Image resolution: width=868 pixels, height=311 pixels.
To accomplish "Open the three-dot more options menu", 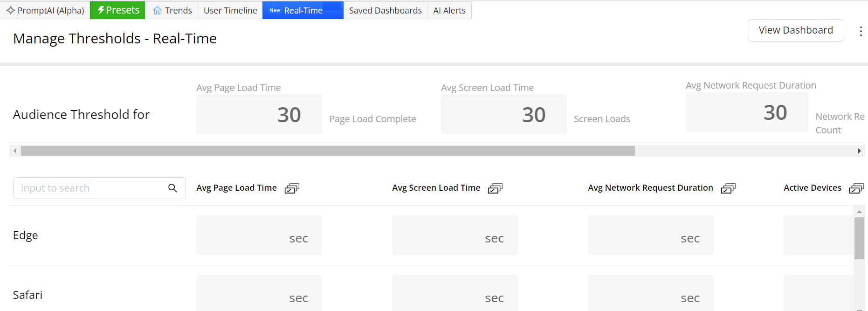I will (860, 31).
